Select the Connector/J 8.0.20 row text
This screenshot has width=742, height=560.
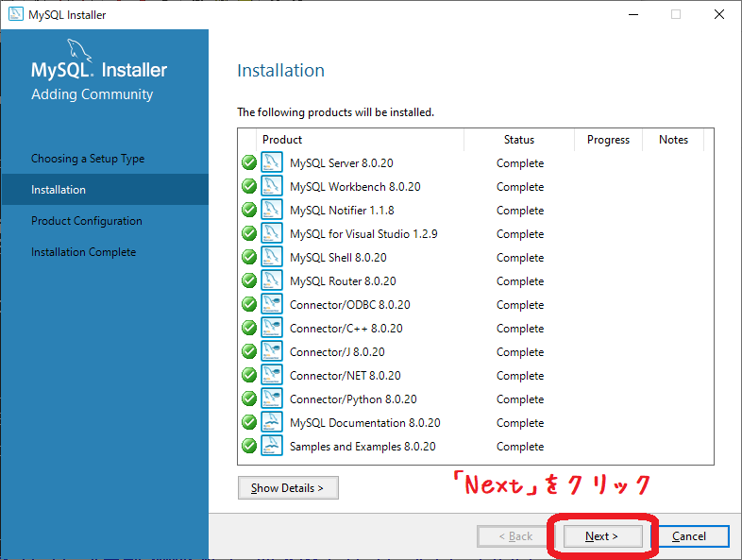pos(337,351)
